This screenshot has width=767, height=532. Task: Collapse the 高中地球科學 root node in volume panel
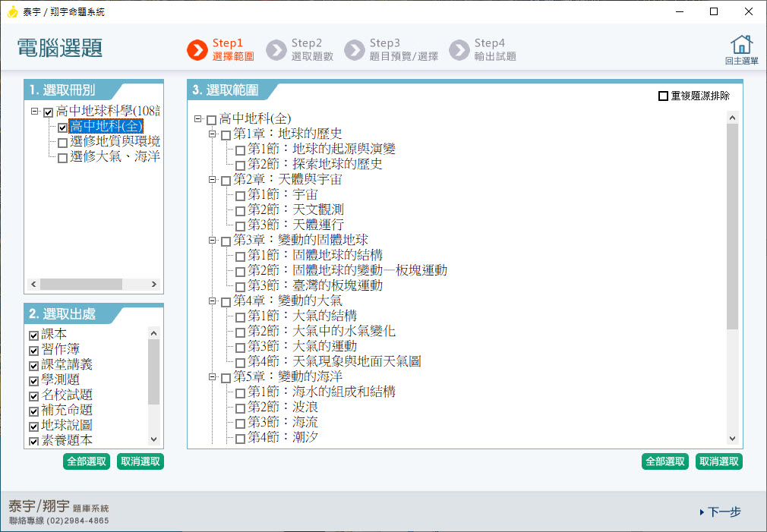coord(35,112)
